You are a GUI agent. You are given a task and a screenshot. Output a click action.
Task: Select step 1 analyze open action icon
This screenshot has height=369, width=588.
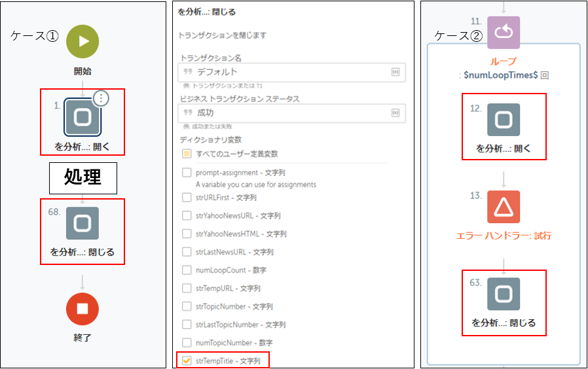click(83, 117)
